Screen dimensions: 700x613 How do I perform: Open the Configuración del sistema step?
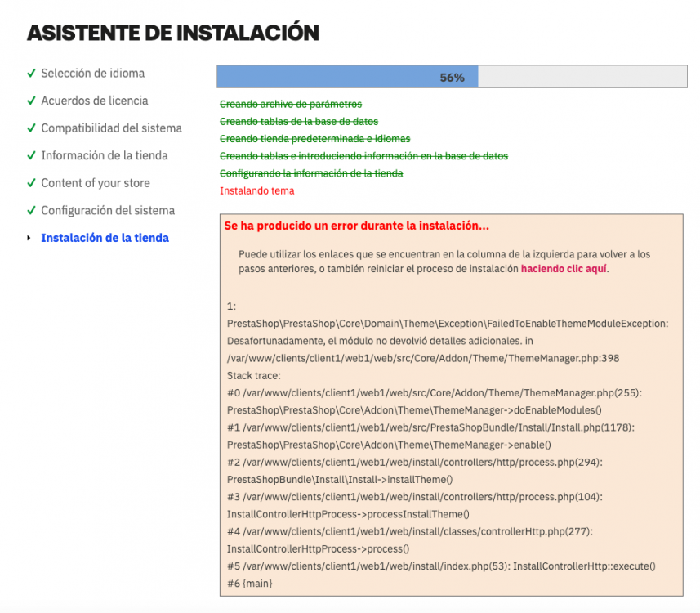pyautogui.click(x=108, y=210)
